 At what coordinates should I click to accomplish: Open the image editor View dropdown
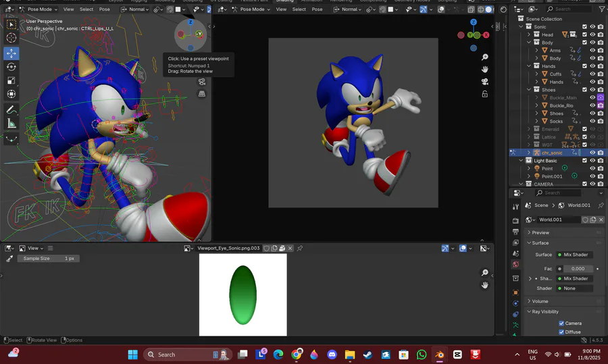click(x=31, y=248)
